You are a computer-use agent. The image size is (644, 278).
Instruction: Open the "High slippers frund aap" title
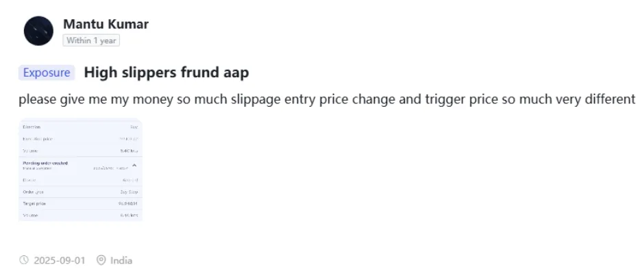(166, 73)
